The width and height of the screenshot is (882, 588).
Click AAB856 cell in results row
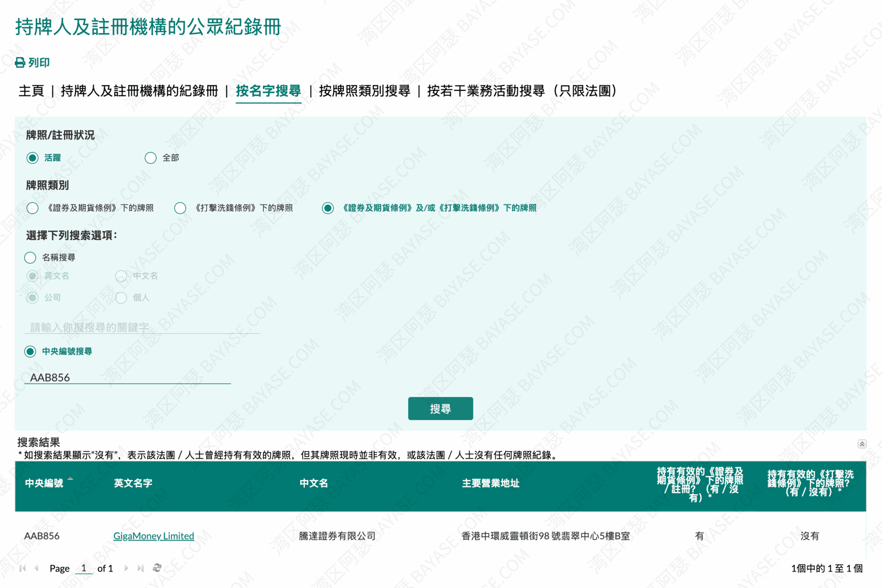(x=42, y=536)
